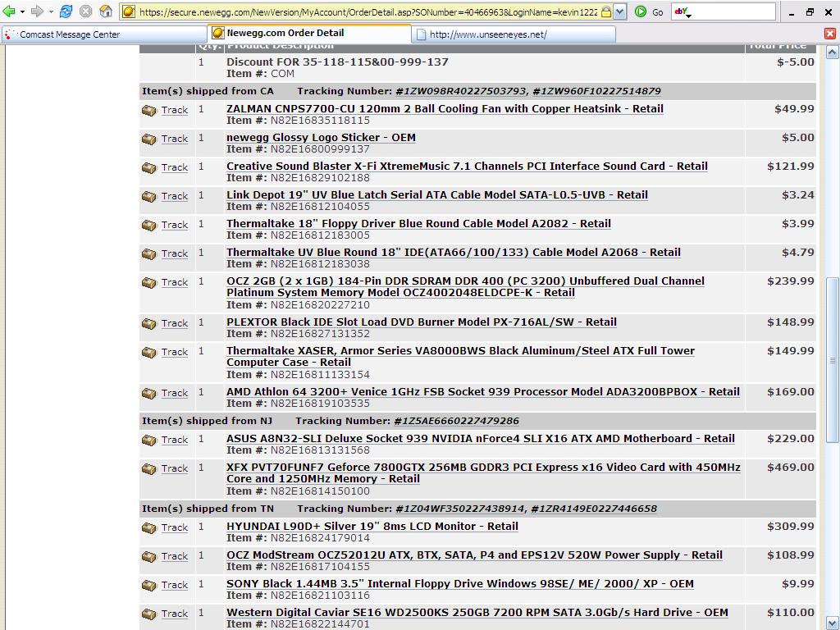This screenshot has height=630, width=840.
Task: Click 'Discount FOR 35-118-115&00-999-137' text
Action: pos(337,62)
